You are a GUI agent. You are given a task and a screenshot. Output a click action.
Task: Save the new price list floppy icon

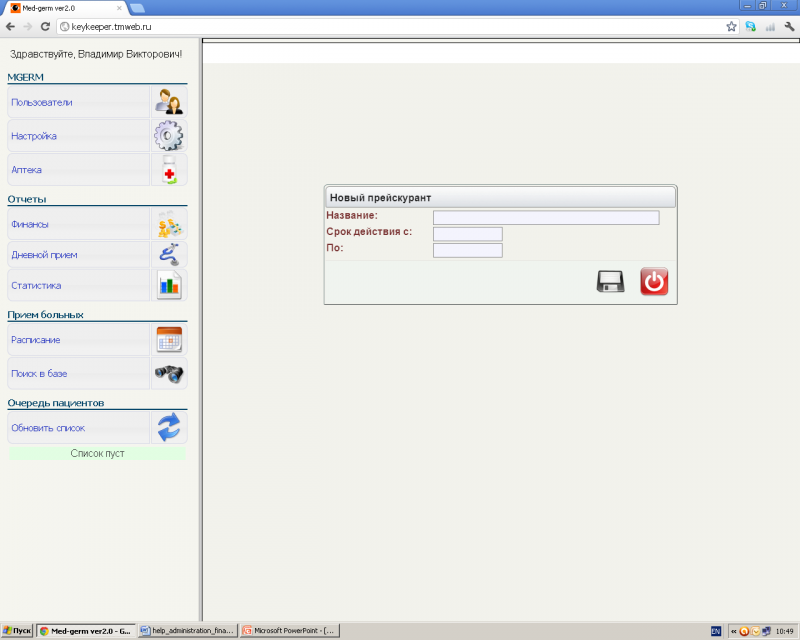(x=610, y=282)
